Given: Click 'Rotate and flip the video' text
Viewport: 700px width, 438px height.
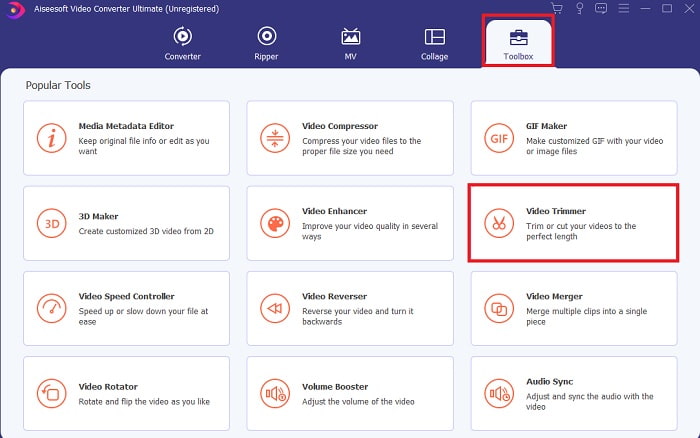Looking at the screenshot, I should point(144,402).
